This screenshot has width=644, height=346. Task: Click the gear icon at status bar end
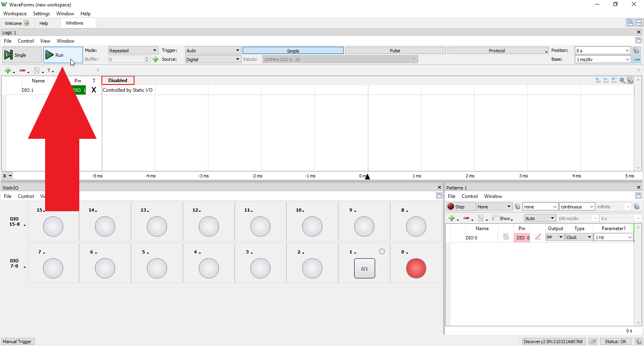pos(638,342)
